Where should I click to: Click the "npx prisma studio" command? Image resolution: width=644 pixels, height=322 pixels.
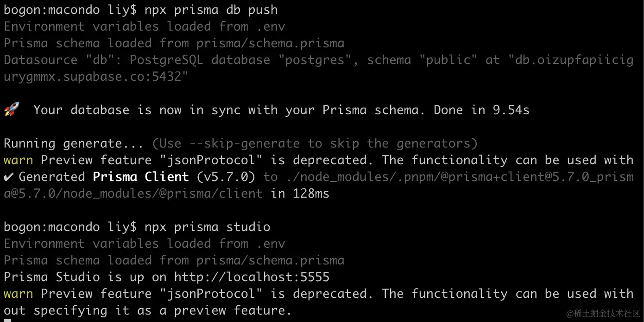(207, 227)
